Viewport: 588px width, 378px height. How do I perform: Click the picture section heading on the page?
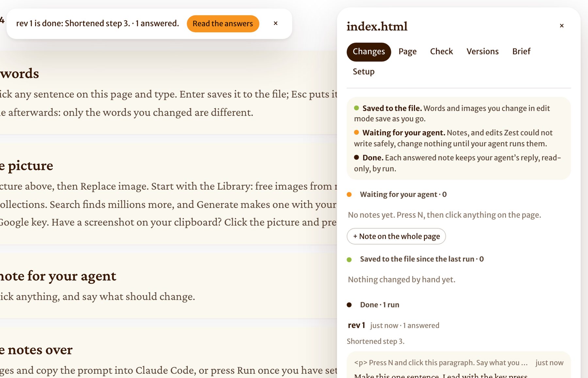(27, 166)
